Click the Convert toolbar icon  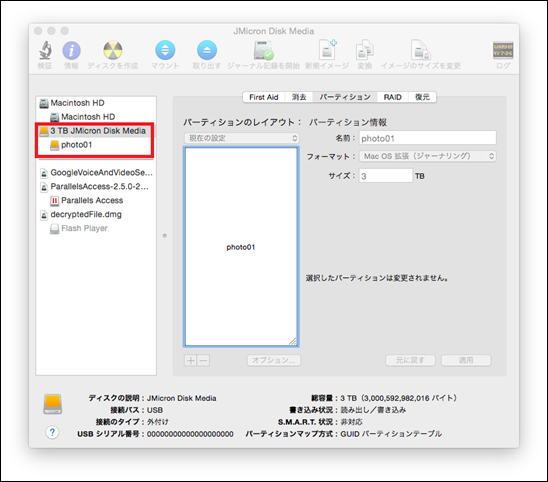point(365,50)
